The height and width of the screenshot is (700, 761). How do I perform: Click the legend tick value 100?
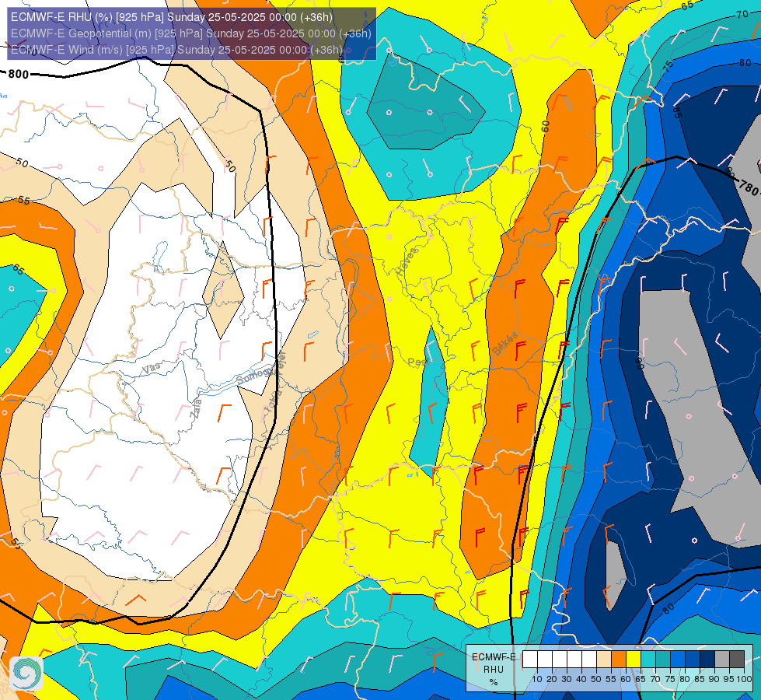tap(744, 679)
